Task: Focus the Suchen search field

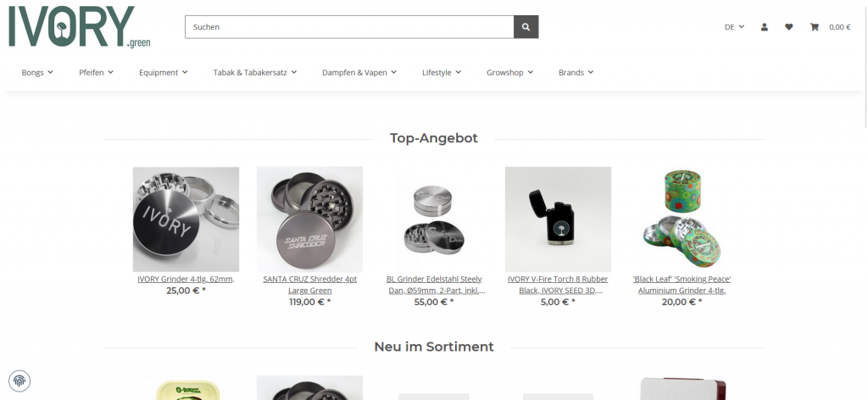Action: pyautogui.click(x=349, y=27)
